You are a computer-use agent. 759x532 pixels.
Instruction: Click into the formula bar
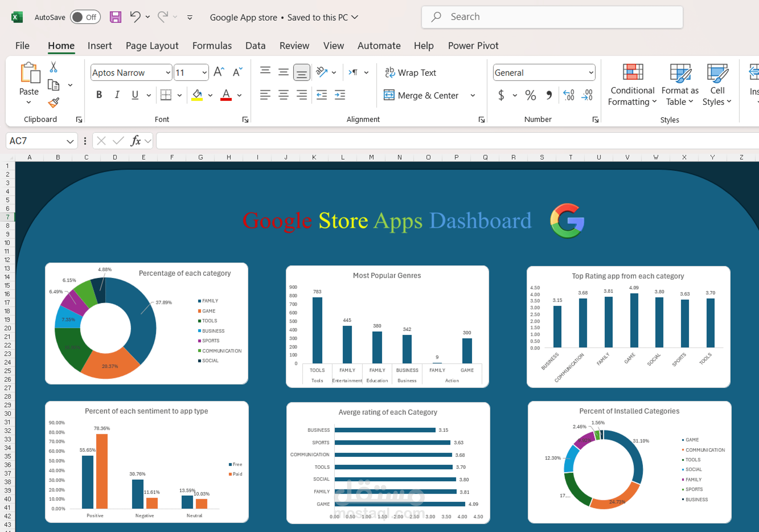pos(457,141)
